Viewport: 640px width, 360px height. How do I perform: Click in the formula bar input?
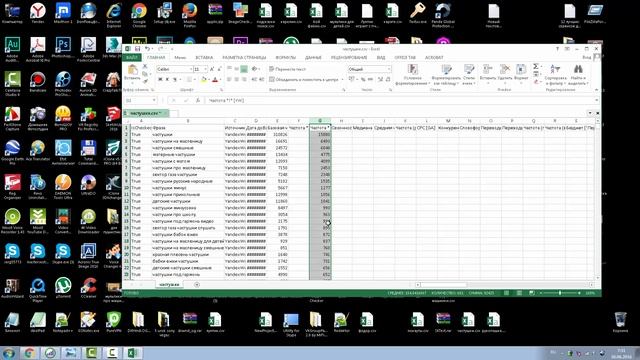coord(400,100)
